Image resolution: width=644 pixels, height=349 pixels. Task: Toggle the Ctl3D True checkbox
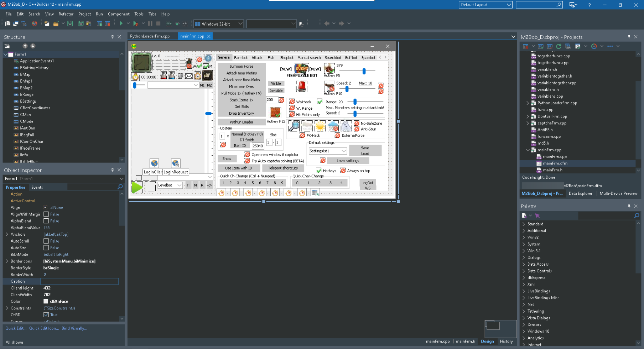46,315
